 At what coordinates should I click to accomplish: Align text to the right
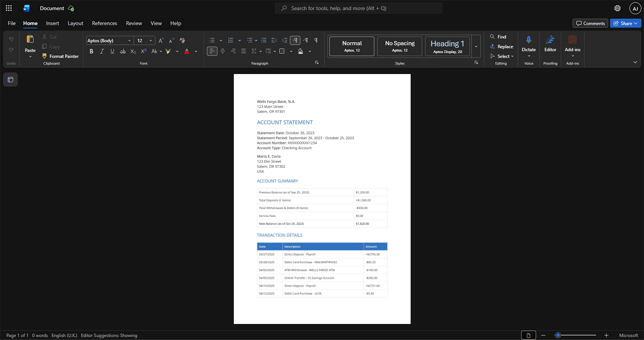point(233,51)
